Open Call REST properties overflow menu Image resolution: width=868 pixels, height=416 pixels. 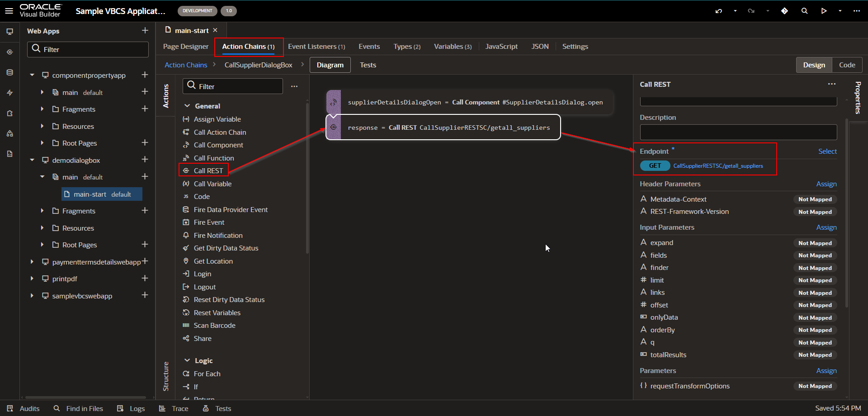[x=831, y=84]
